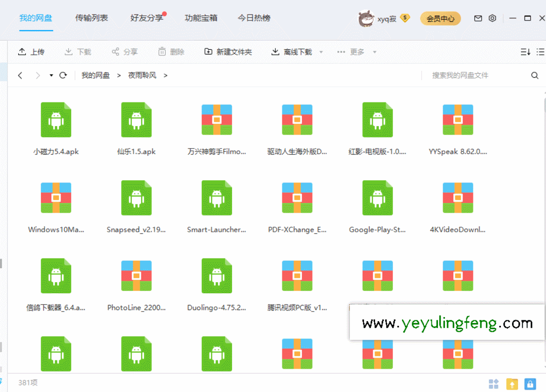Click the 新建文件夹 button

click(x=228, y=52)
